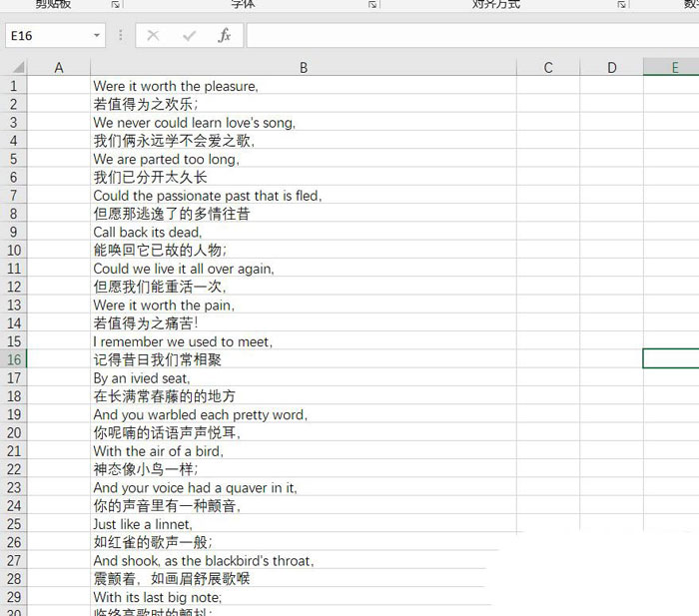
Task: Expand the Name Box dropdown arrow
Action: tap(97, 36)
